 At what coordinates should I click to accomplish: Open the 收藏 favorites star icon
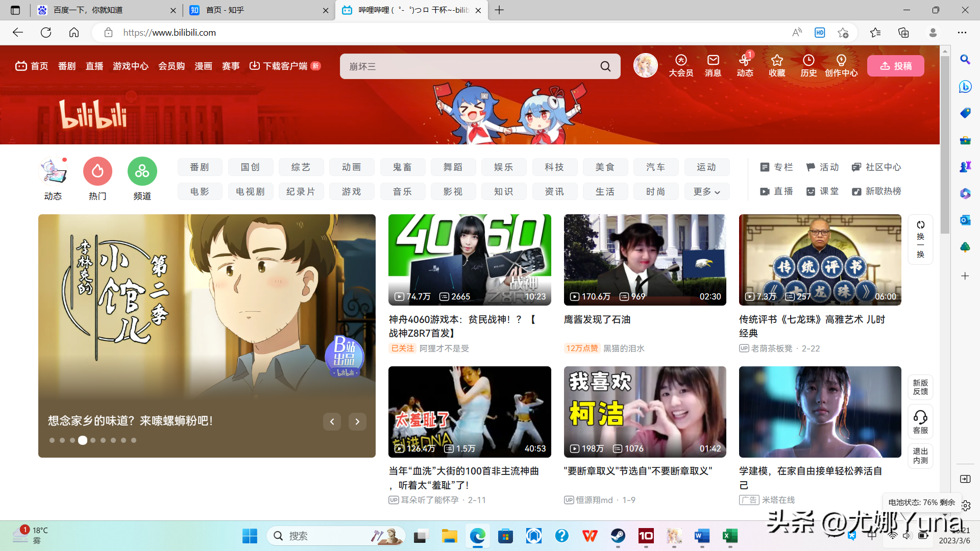[777, 66]
